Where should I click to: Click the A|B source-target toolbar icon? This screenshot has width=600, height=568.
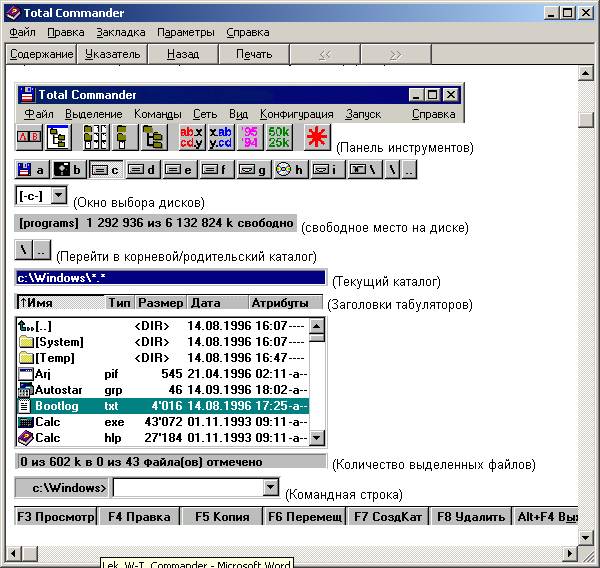pyautogui.click(x=29, y=137)
